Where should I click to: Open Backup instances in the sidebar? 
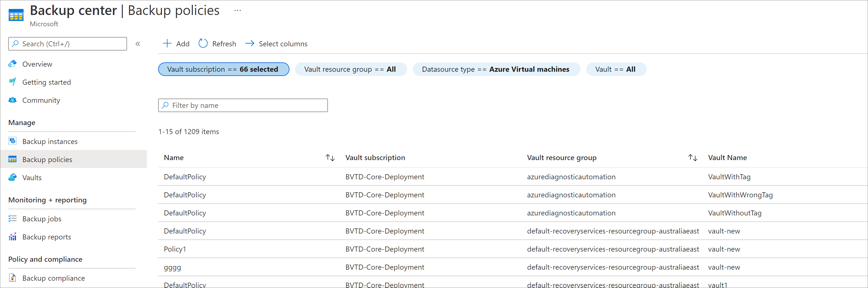[x=50, y=141]
